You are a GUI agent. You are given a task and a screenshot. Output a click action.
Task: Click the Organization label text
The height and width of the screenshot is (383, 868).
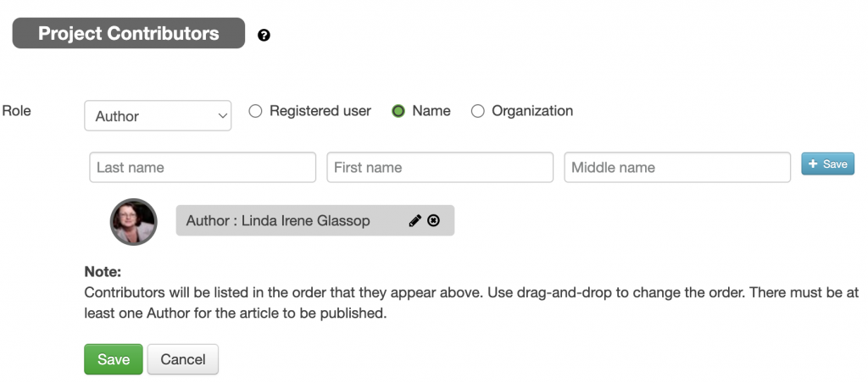point(532,111)
